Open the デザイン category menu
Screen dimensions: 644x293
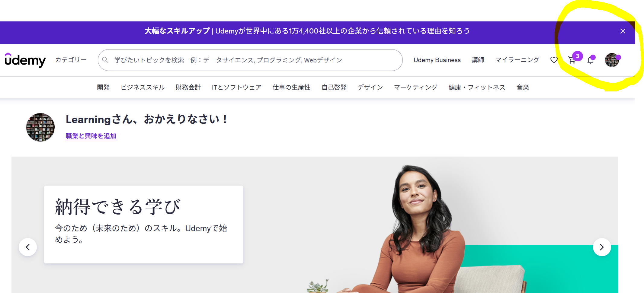(370, 87)
